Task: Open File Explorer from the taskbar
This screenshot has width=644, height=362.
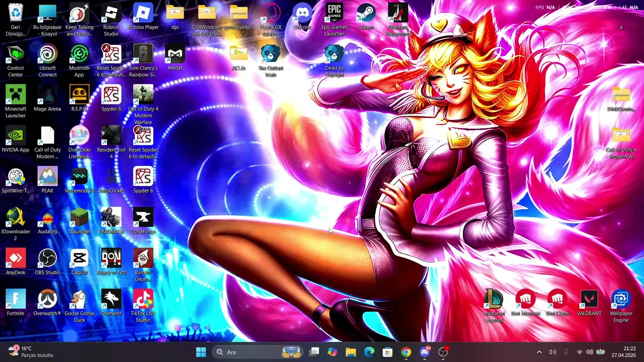Action: tap(351, 352)
